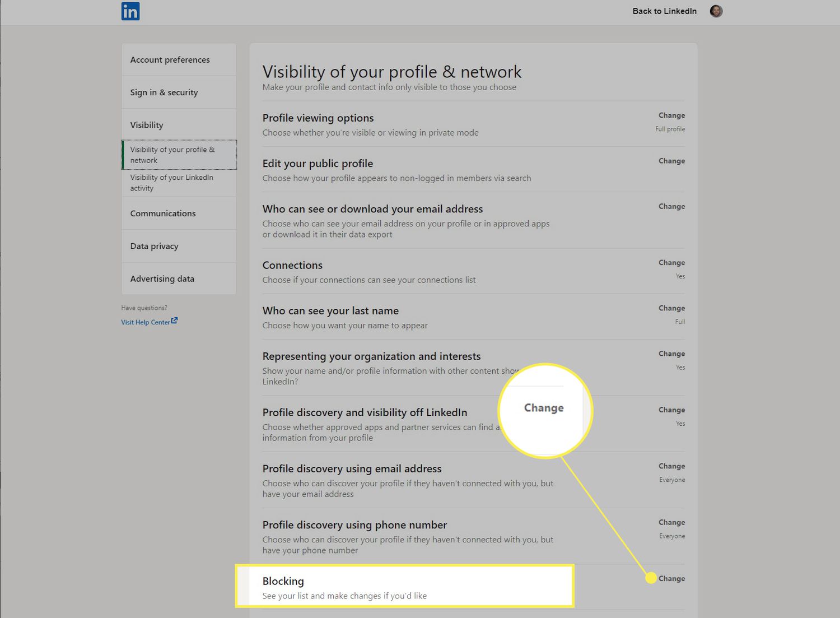Viewport: 840px width, 618px height.
Task: Click the Back to LinkedIn link
Action: (x=665, y=11)
